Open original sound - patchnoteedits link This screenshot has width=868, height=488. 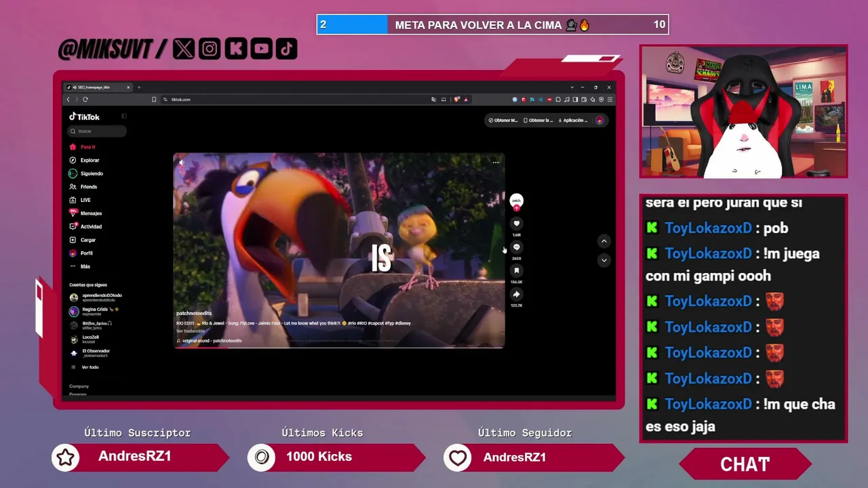tap(209, 341)
